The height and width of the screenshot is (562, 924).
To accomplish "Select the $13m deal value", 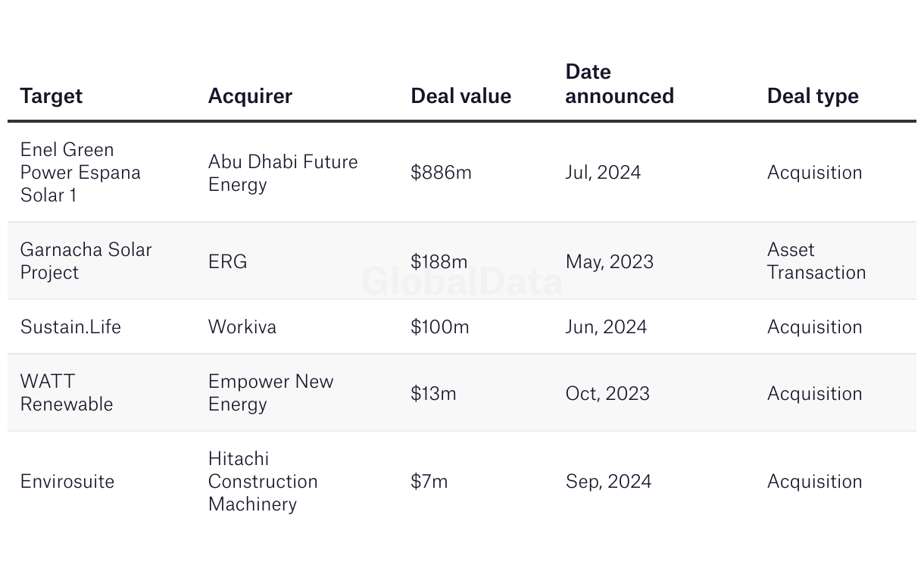I will pos(434,393).
